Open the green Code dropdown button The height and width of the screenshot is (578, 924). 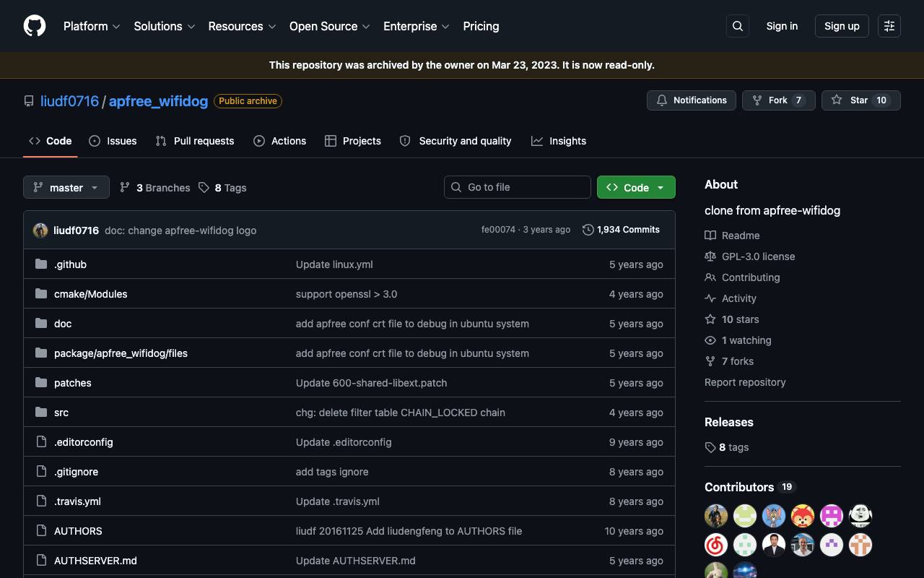pos(636,187)
